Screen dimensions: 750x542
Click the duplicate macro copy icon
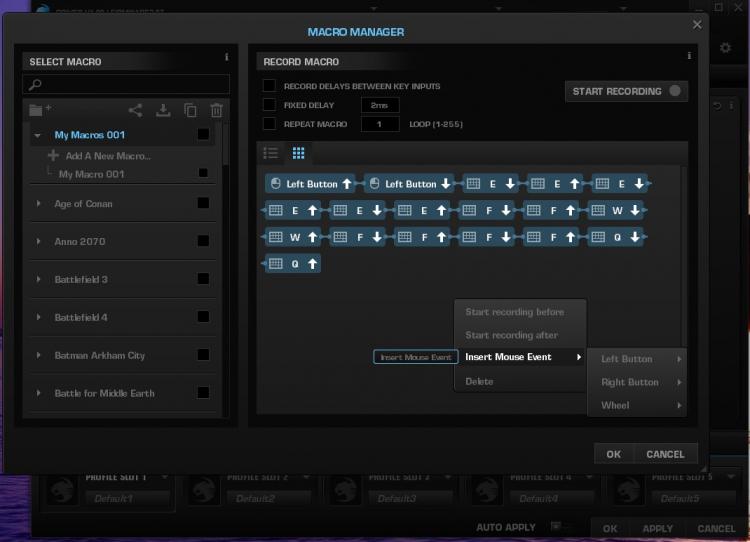tap(190, 111)
